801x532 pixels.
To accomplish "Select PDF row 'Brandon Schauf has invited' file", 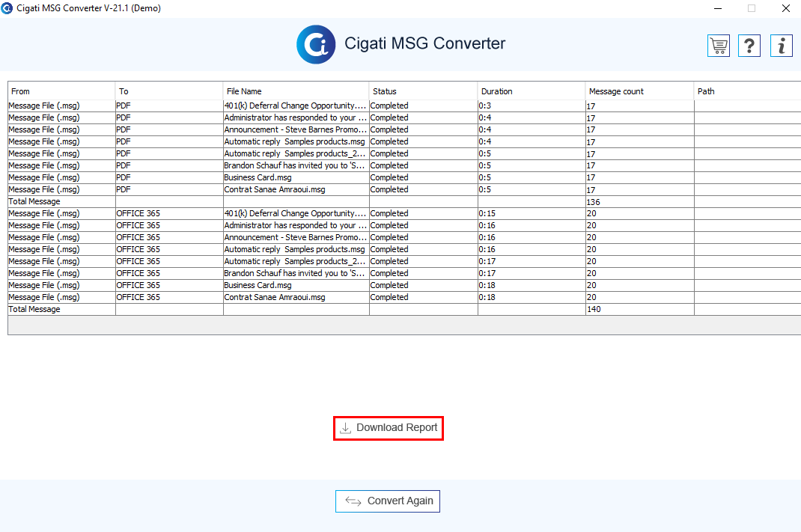I will pos(296,165).
